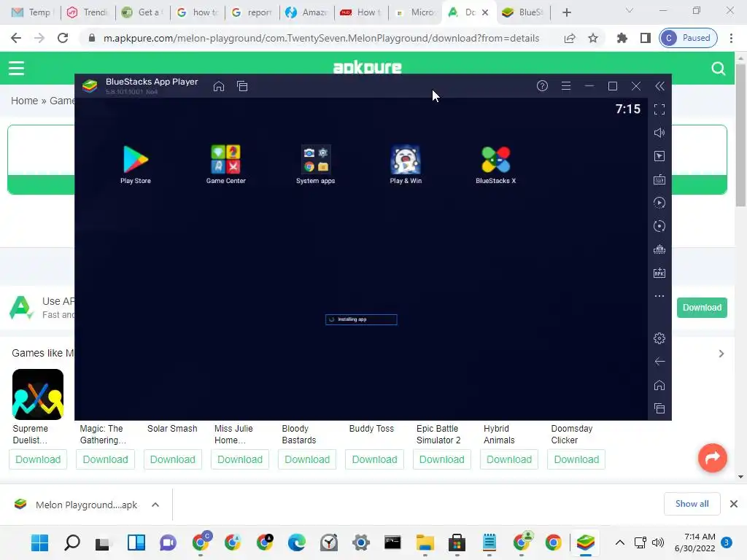Launch the Play & Win app

click(x=406, y=164)
